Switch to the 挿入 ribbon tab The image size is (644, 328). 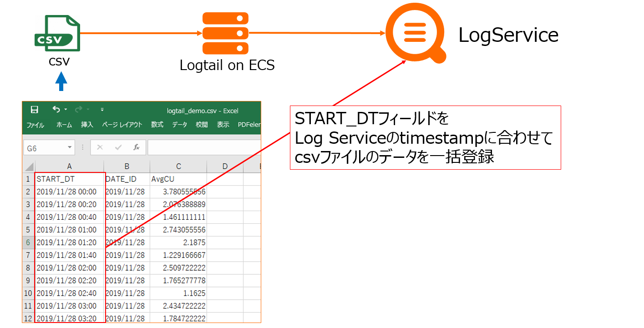[x=86, y=125]
